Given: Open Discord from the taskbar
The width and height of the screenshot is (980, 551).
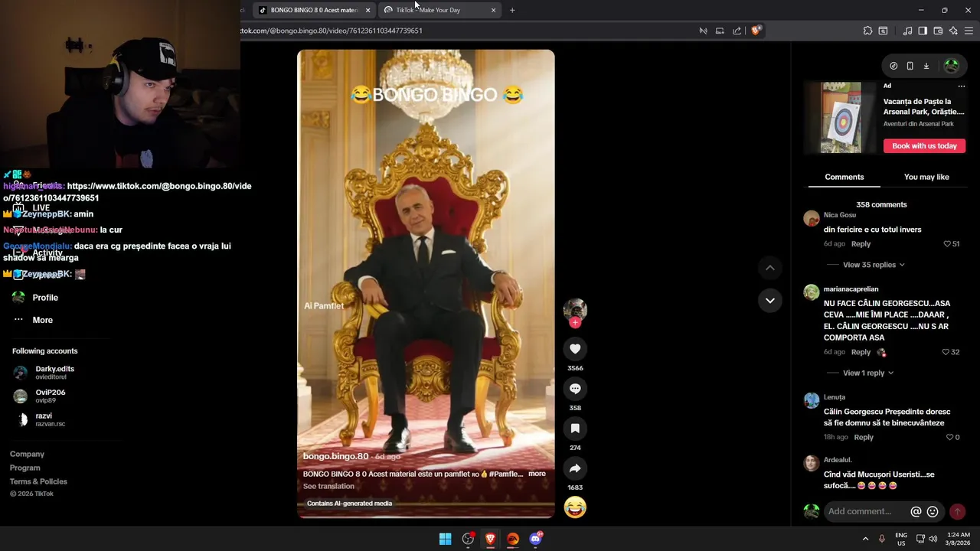Looking at the screenshot, I should pyautogui.click(x=535, y=539).
